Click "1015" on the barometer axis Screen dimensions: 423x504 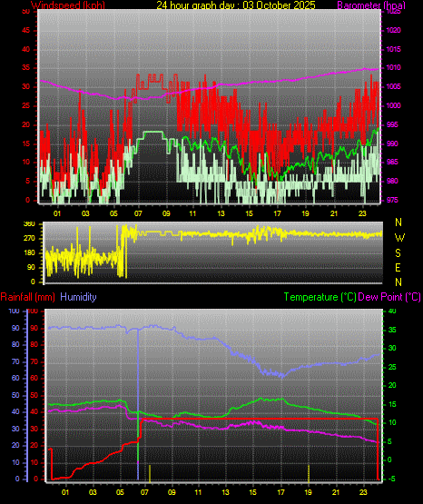coord(393,50)
